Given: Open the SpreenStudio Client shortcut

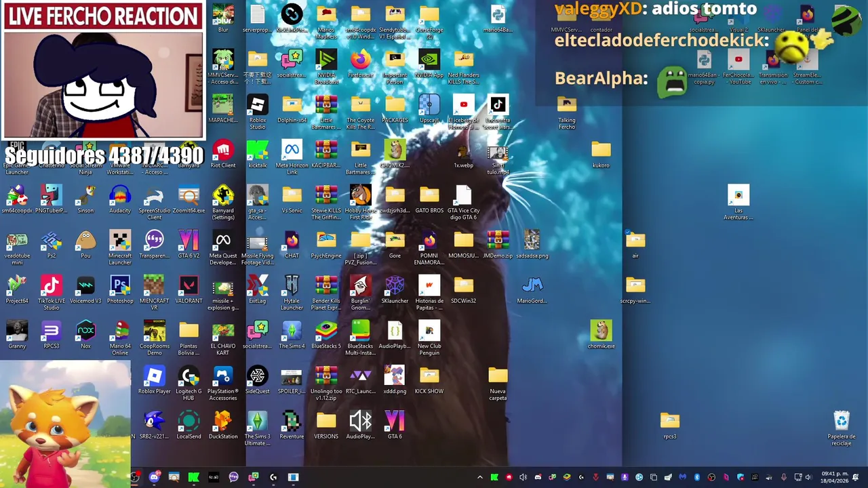Looking at the screenshot, I should click(x=154, y=203).
